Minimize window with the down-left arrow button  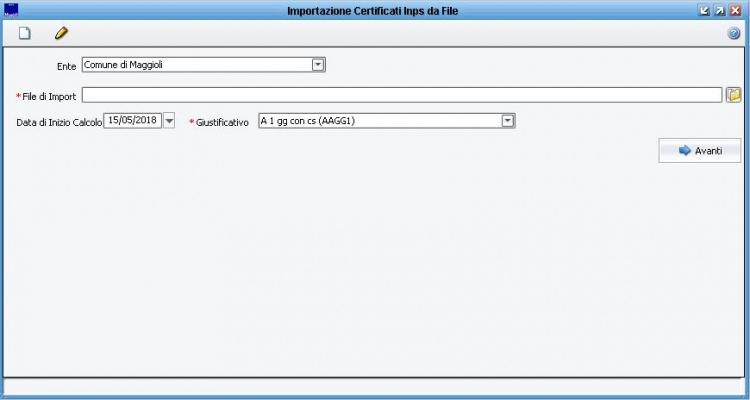coord(704,11)
